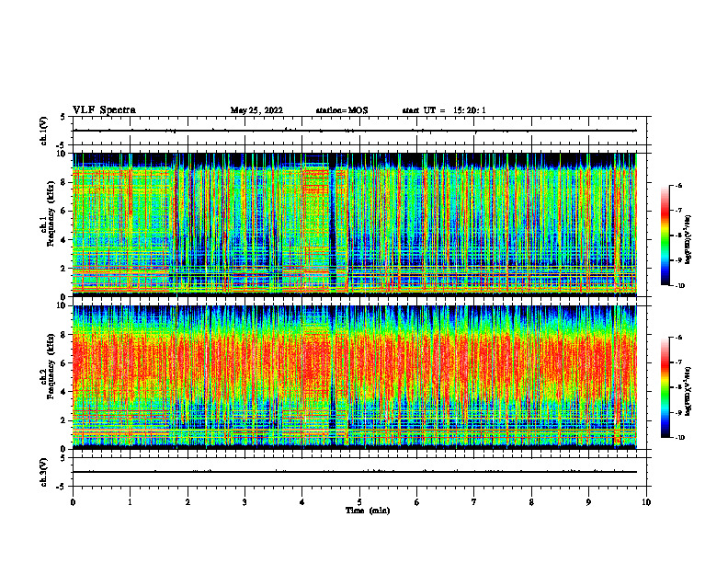Click the "station=MOS" header label
Image resolution: width=728 pixels, height=563 pixels.
click(x=342, y=110)
